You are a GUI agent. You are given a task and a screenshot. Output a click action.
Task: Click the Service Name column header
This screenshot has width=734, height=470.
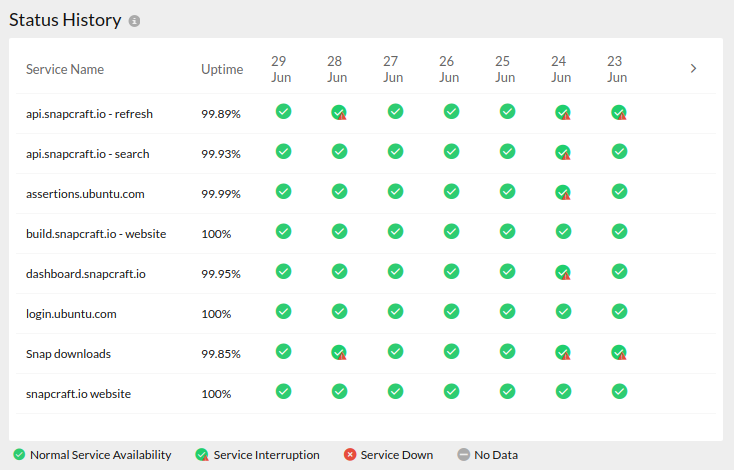[x=65, y=69]
